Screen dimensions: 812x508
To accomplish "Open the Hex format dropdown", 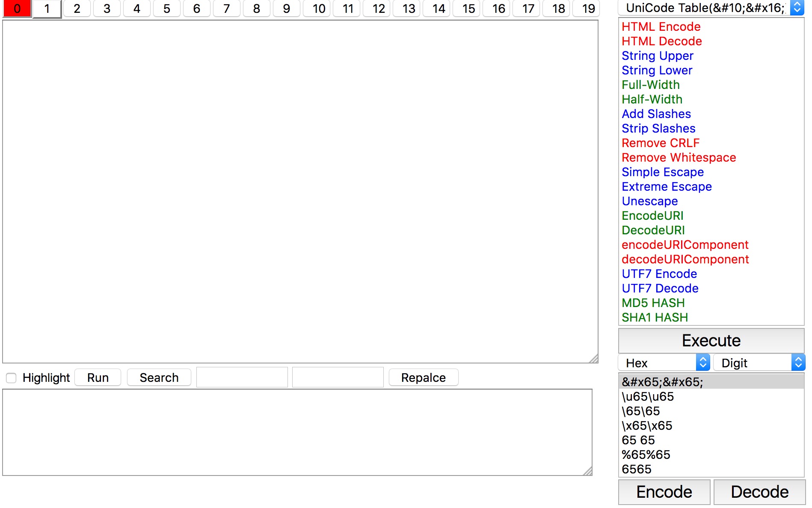I will pyautogui.click(x=664, y=363).
